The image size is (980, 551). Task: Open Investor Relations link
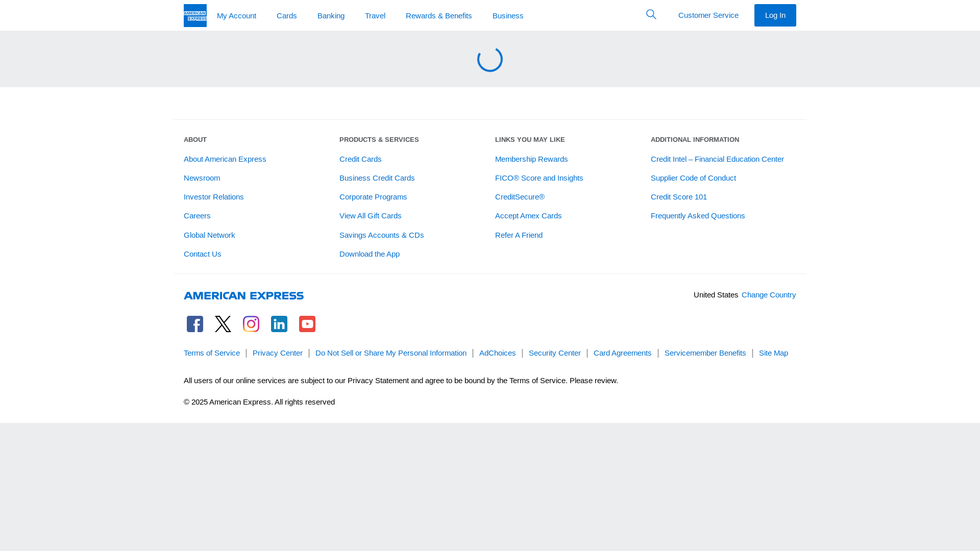coord(213,197)
